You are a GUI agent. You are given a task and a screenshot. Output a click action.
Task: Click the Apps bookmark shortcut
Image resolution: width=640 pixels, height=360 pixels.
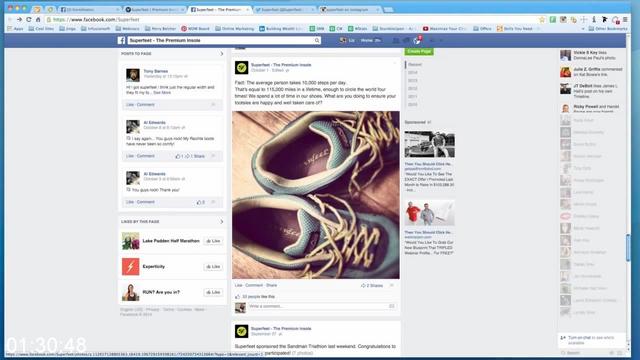coord(15,29)
